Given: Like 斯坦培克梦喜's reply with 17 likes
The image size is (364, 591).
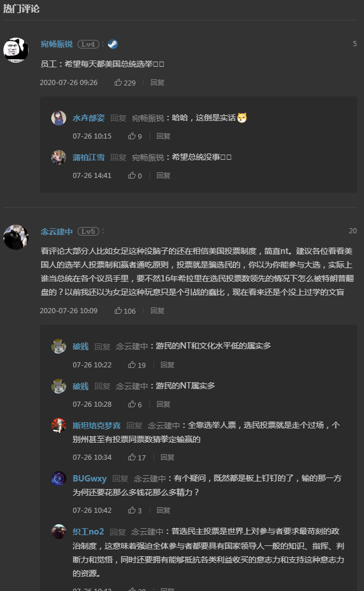Looking at the screenshot, I should [x=132, y=458].
